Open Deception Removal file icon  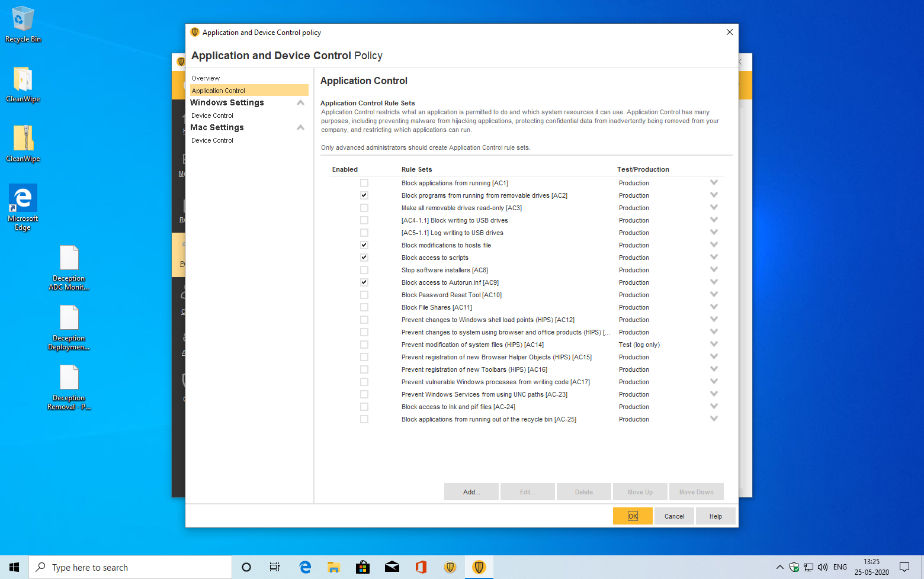69,388
